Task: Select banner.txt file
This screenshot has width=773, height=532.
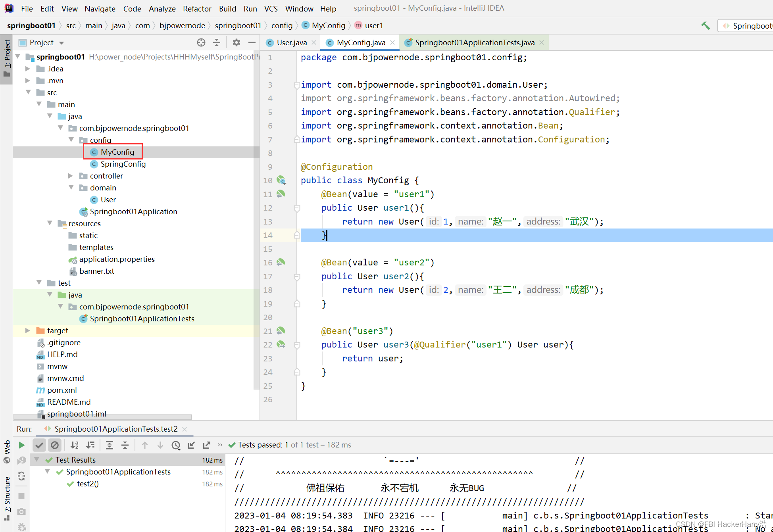Action: click(x=96, y=271)
